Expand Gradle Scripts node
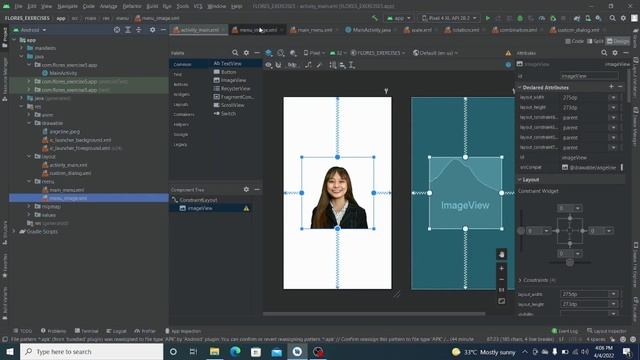640x360 pixels. (14, 231)
